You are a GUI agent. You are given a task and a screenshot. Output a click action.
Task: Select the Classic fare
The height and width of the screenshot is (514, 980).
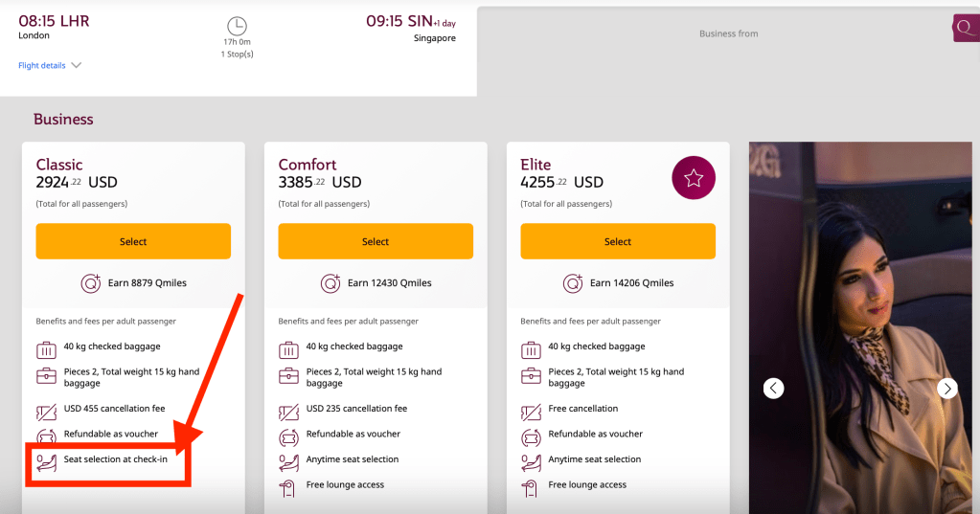[133, 241]
